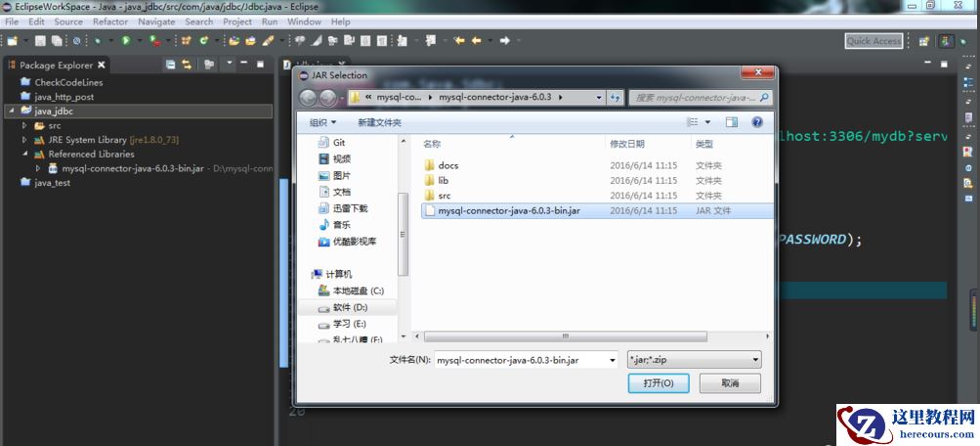Open the docs folder
Screen dimensions: 980x446
click(x=448, y=165)
